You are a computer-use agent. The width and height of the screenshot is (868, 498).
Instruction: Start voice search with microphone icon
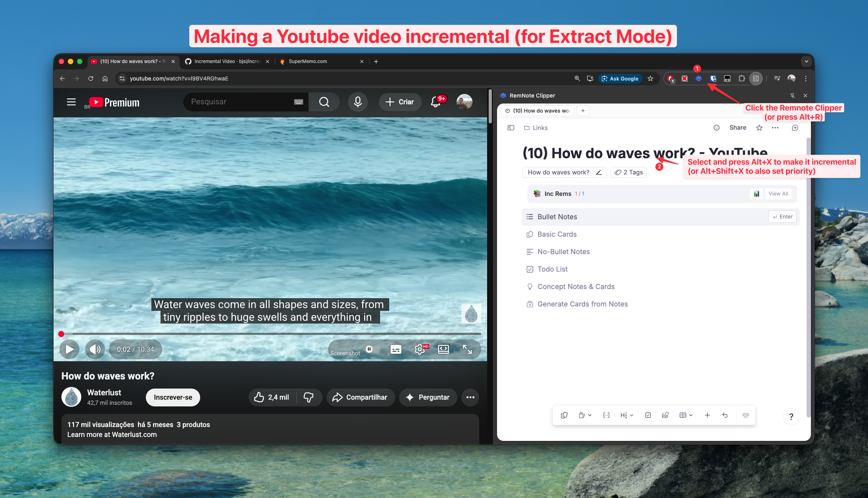tap(358, 102)
